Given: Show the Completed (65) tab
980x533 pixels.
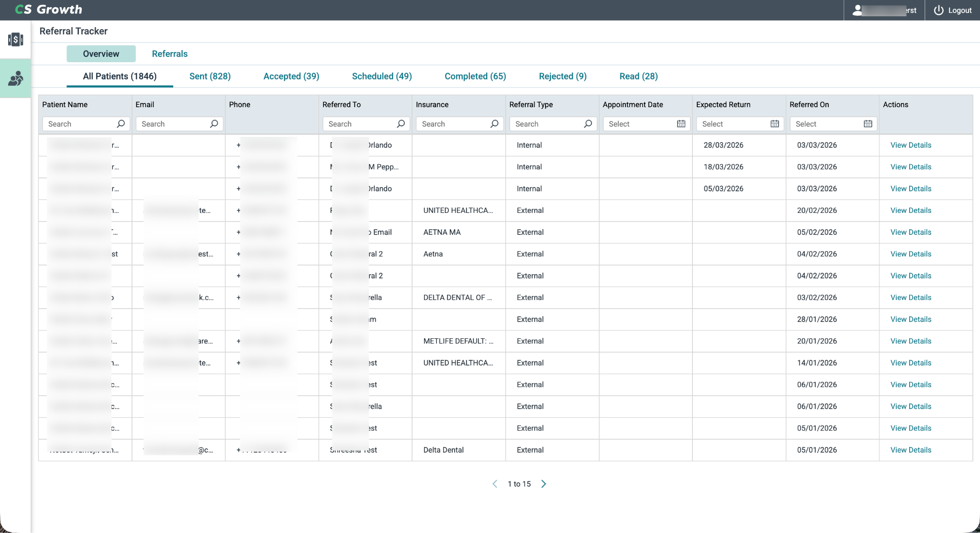Looking at the screenshot, I should pyautogui.click(x=475, y=76).
